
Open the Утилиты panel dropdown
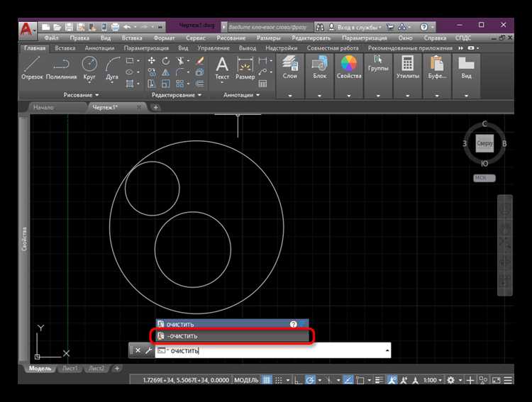coord(407,96)
